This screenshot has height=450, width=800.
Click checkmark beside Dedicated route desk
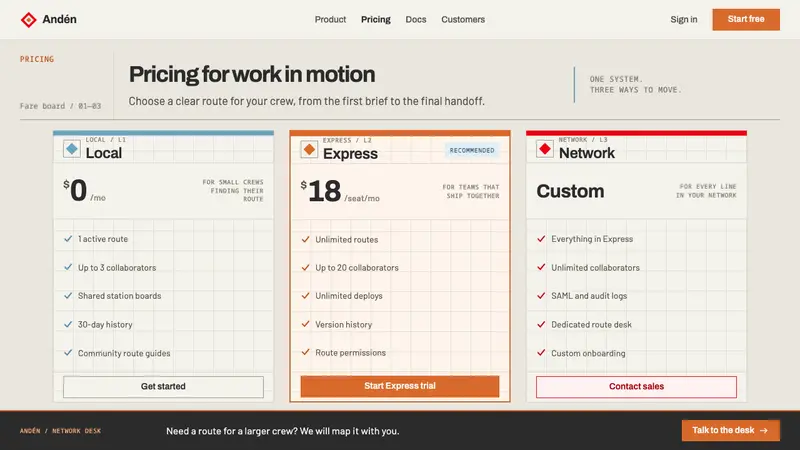pos(541,324)
